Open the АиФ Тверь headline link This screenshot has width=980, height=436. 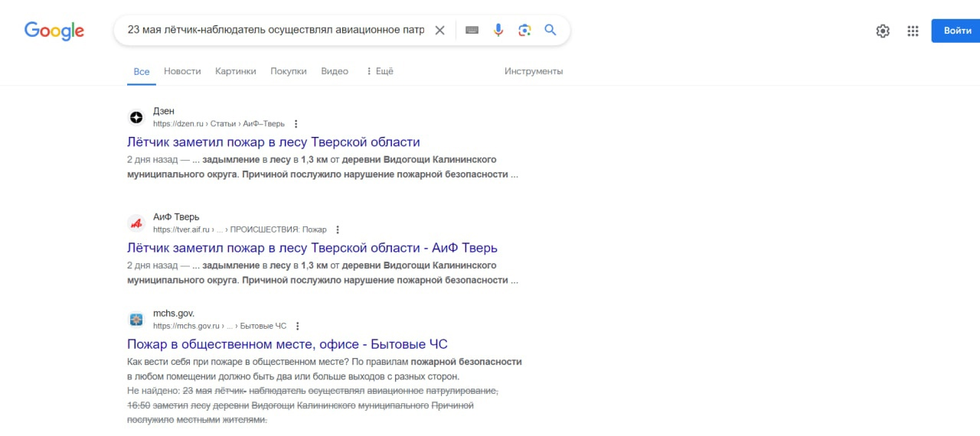point(312,248)
